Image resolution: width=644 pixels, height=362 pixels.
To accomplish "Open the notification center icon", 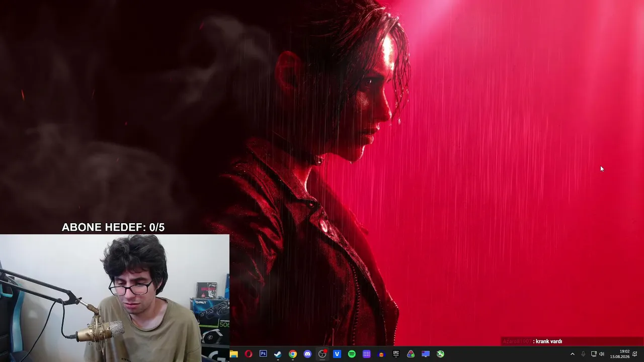I will 635,354.
